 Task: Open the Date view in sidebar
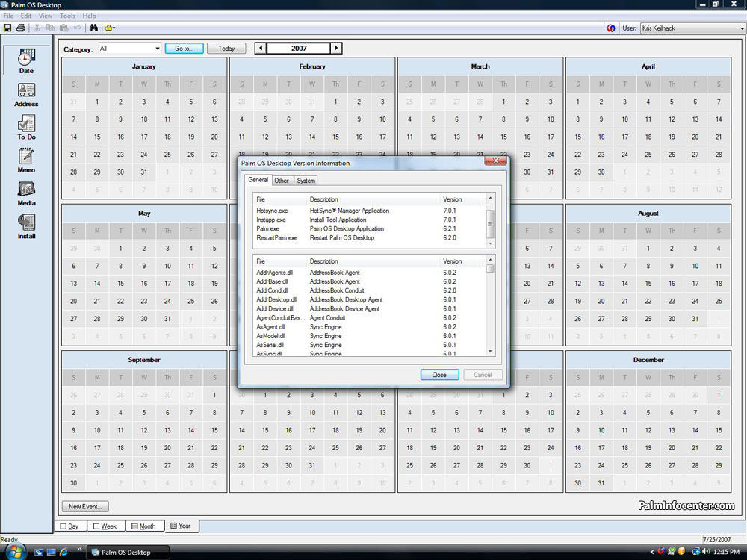[26, 61]
